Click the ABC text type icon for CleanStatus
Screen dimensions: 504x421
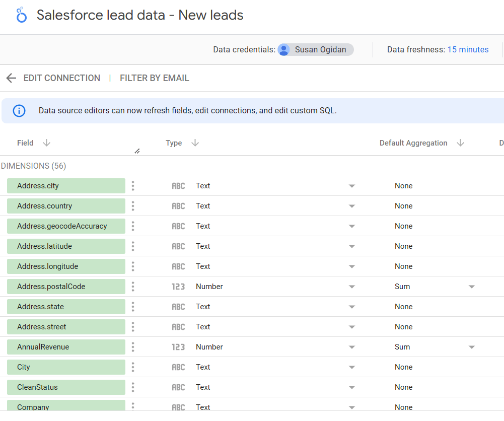(x=179, y=387)
